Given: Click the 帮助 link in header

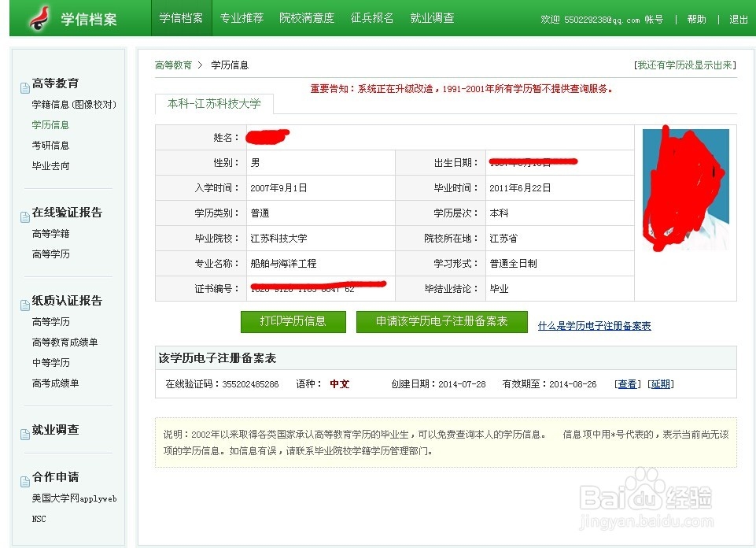Looking at the screenshot, I should [697, 20].
